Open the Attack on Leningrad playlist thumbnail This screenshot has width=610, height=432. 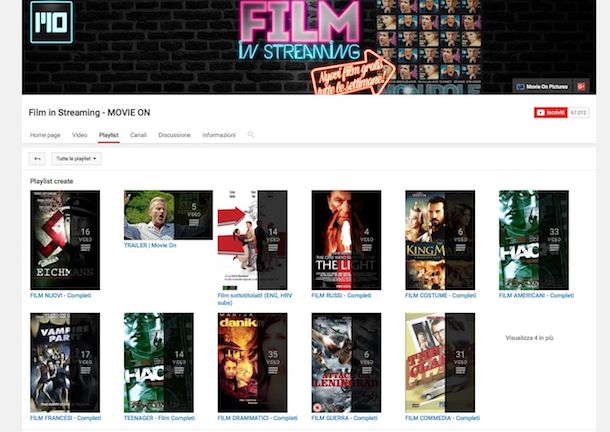346,362
